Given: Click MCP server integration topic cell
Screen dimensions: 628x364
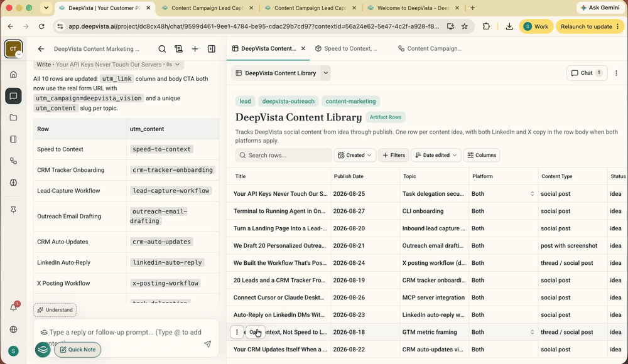Looking at the screenshot, I should pos(433,297).
